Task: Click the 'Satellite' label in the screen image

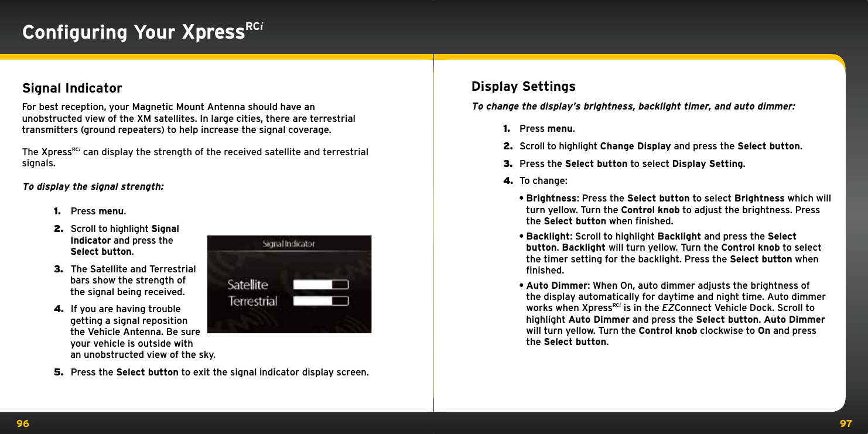Action: tap(248, 285)
